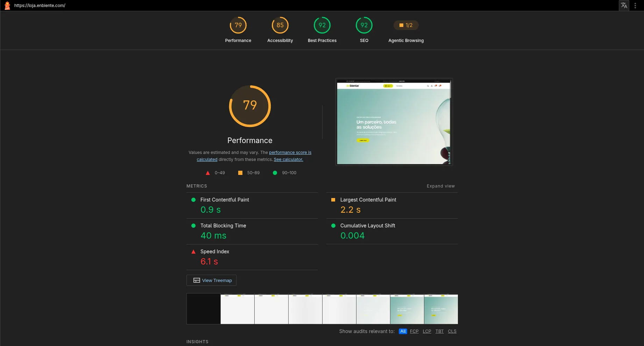Expand the First Contentful Paint metric
Image resolution: width=644 pixels, height=346 pixels.
(x=252, y=206)
